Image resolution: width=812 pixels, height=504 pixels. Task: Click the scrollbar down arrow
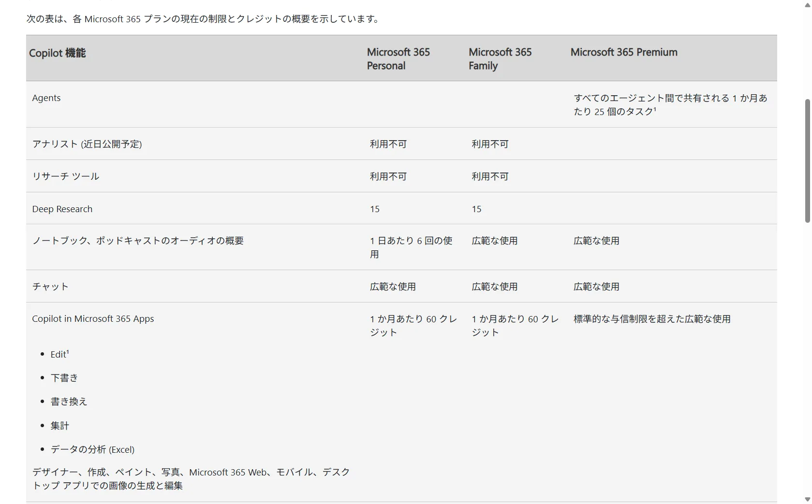click(807, 499)
